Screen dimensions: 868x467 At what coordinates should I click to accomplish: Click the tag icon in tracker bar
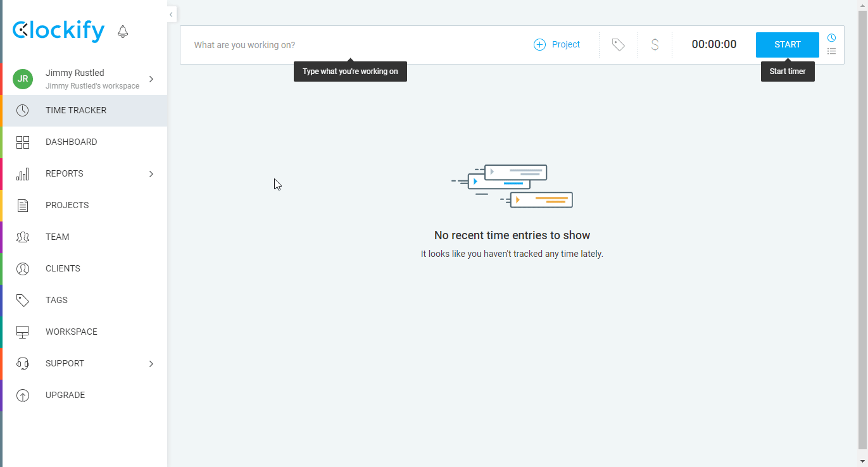pyautogui.click(x=618, y=45)
